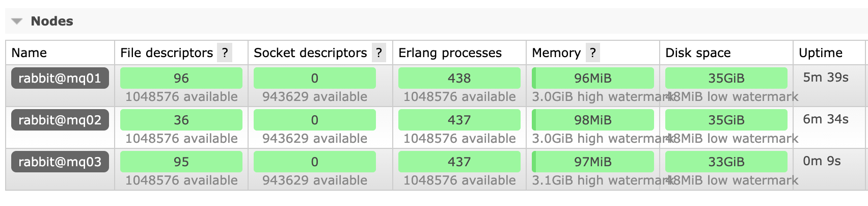The width and height of the screenshot is (868, 206).
Task: Open help for Socket descriptors column
Action: coord(378,53)
